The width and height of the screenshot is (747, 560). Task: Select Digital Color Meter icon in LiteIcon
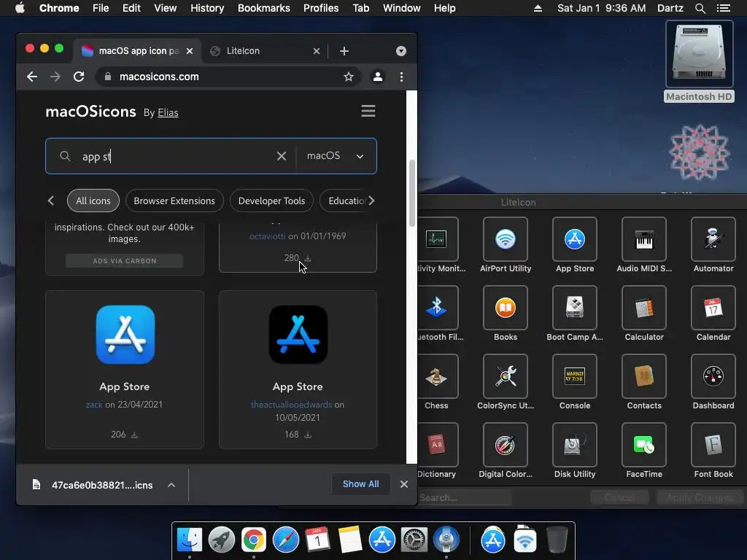click(505, 445)
